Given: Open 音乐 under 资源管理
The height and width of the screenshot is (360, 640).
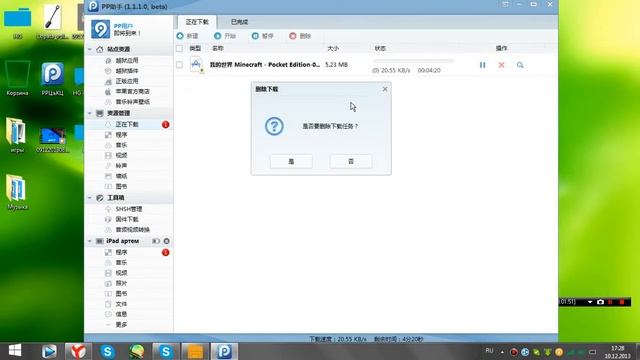Looking at the screenshot, I should click(x=121, y=145).
